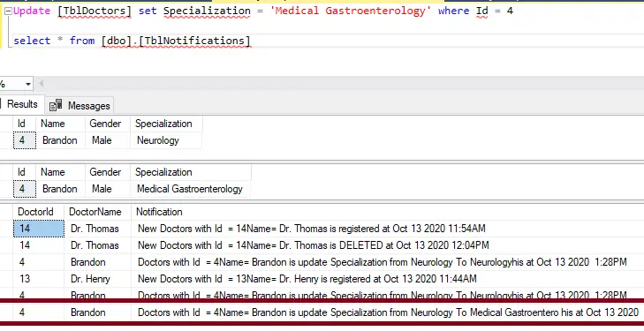Viewport: 644px width, 331px height.
Task: Collapse the Update query code block
Action: (8, 11)
